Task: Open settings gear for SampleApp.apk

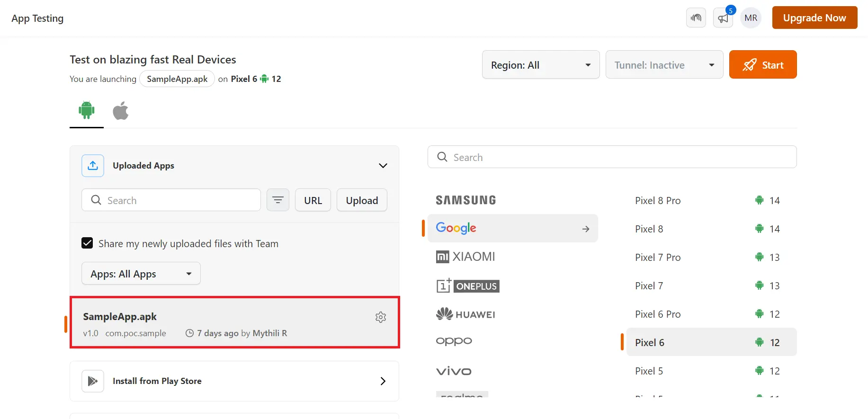Action: [381, 317]
